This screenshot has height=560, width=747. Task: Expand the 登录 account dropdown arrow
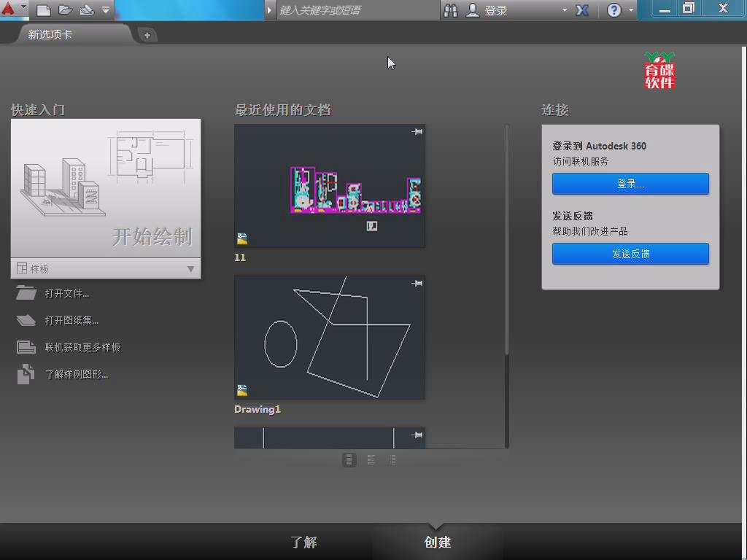click(x=565, y=10)
